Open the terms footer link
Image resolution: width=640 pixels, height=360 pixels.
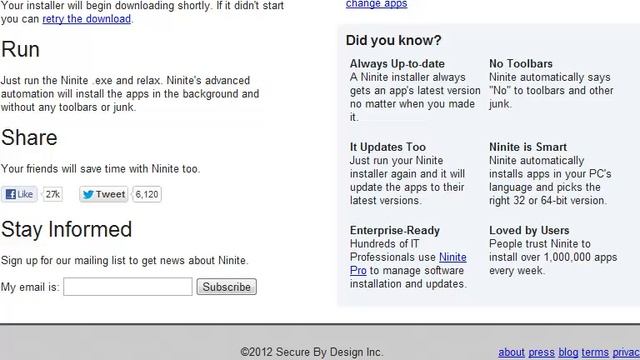point(595,352)
